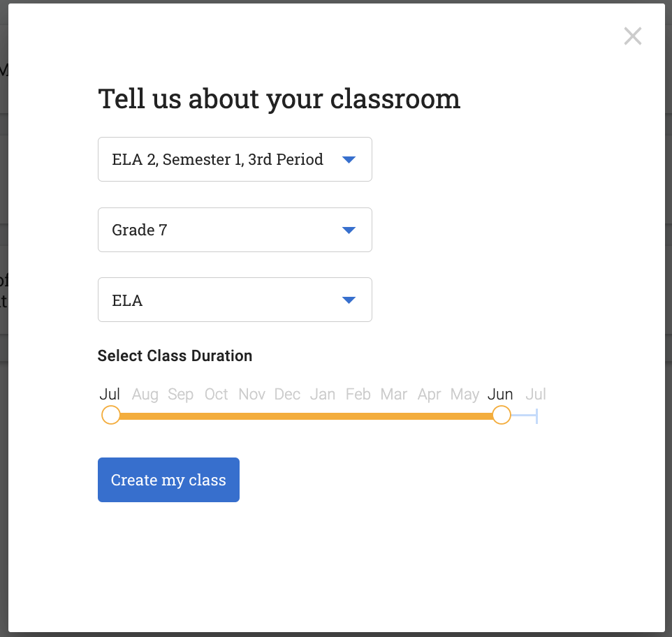Click the Select Class Duration heading

tap(175, 356)
